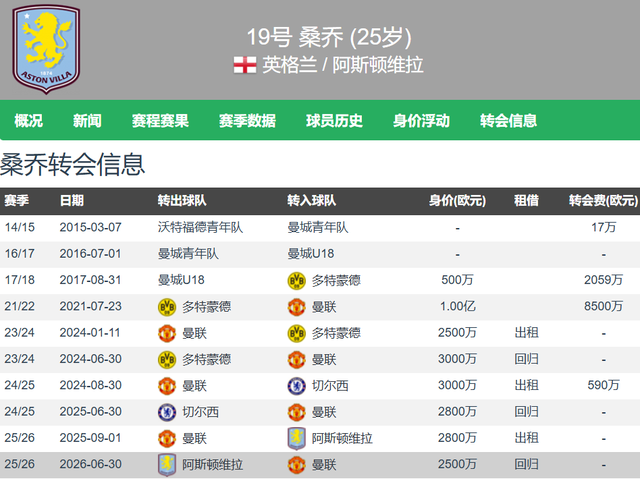640x479 pixels.
Task: Click 曼城青年队 destination in 2015-03-07 row
Action: [x=318, y=227]
